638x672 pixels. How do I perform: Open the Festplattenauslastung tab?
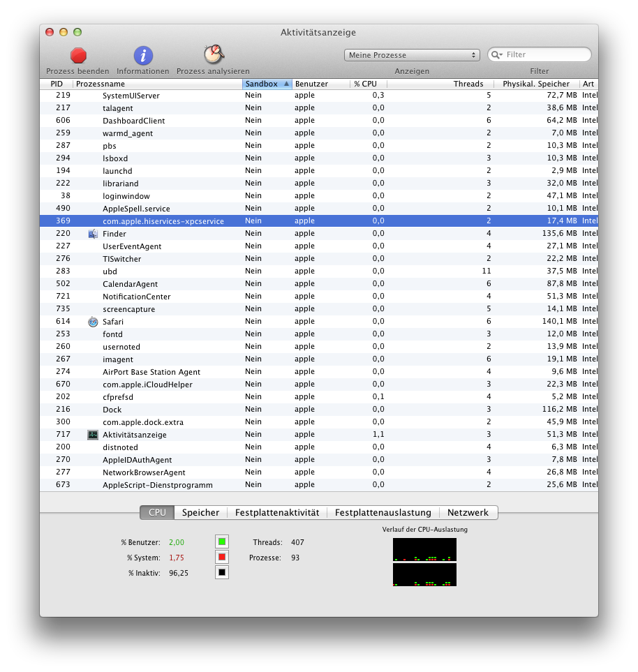point(383,513)
